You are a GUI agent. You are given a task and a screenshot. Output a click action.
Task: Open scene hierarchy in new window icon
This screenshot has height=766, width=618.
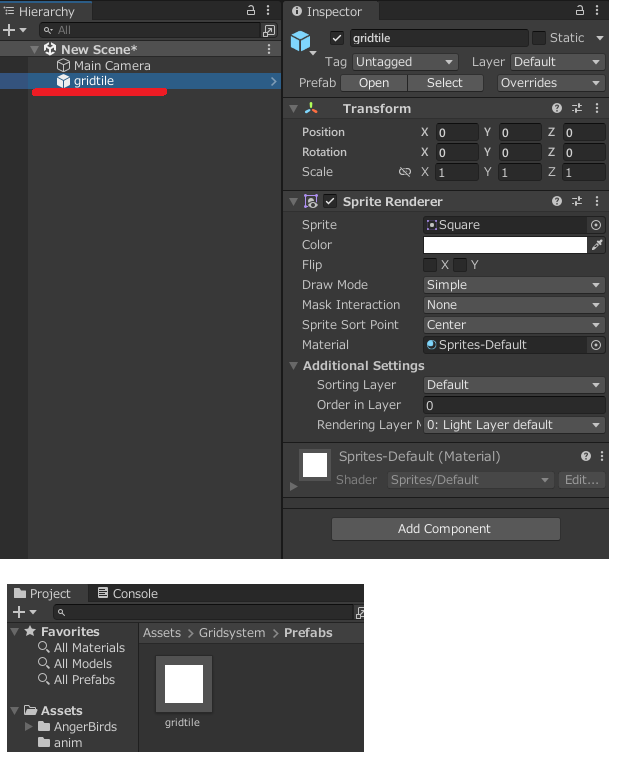pos(269,31)
